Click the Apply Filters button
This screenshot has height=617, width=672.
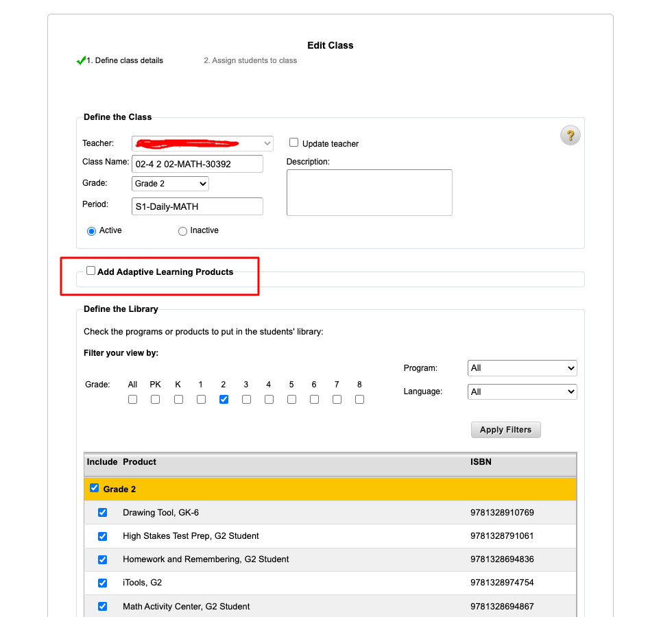coord(506,430)
